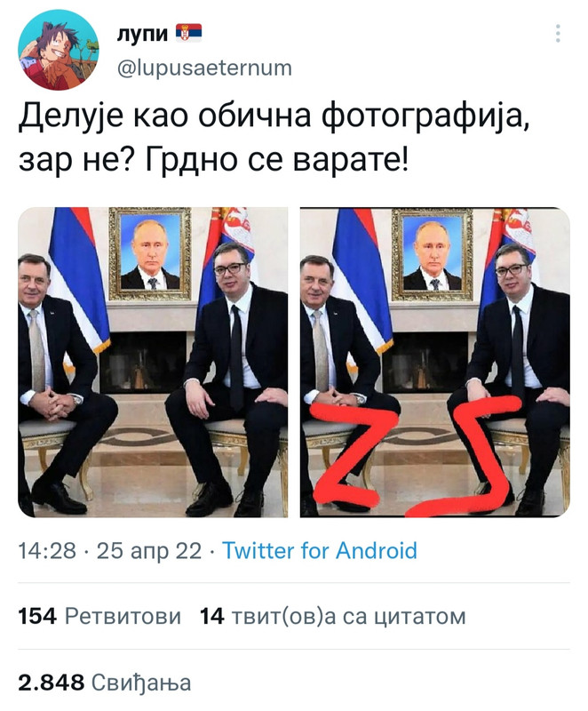Image resolution: width=588 pixels, height=711 pixels.
Task: Click the framed portrait in the left photo
Action: 150,254
